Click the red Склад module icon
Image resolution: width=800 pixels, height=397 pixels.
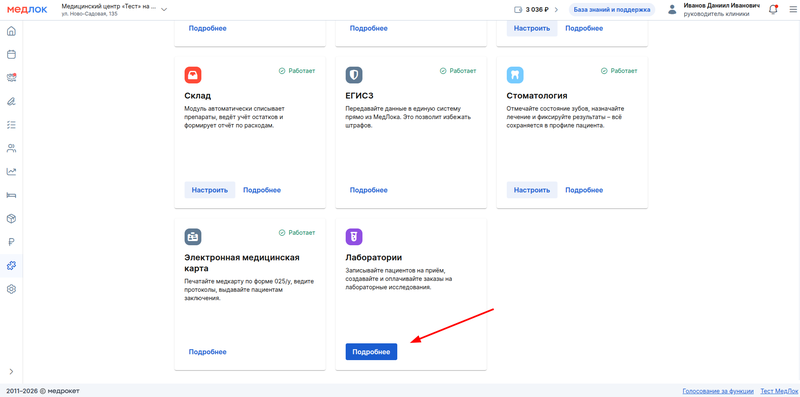click(x=193, y=75)
